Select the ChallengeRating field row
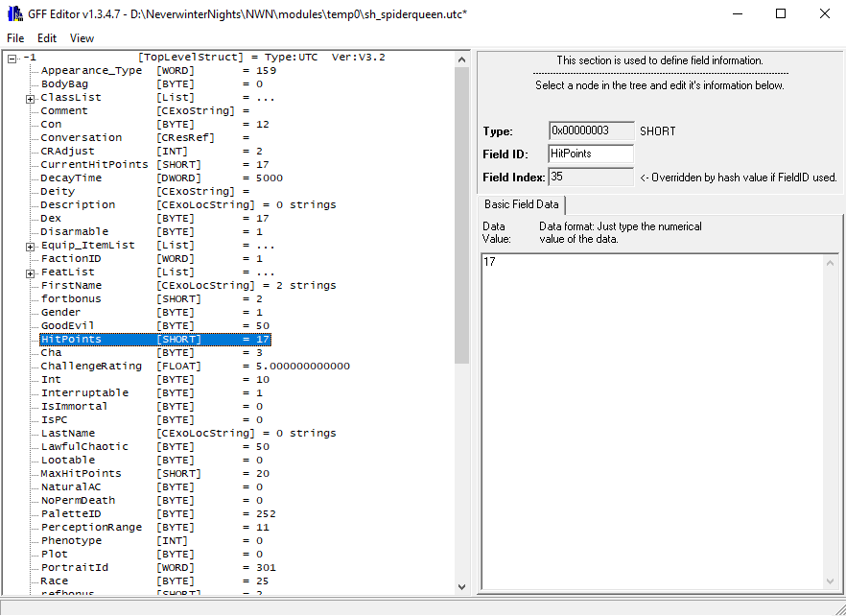 tap(90, 367)
